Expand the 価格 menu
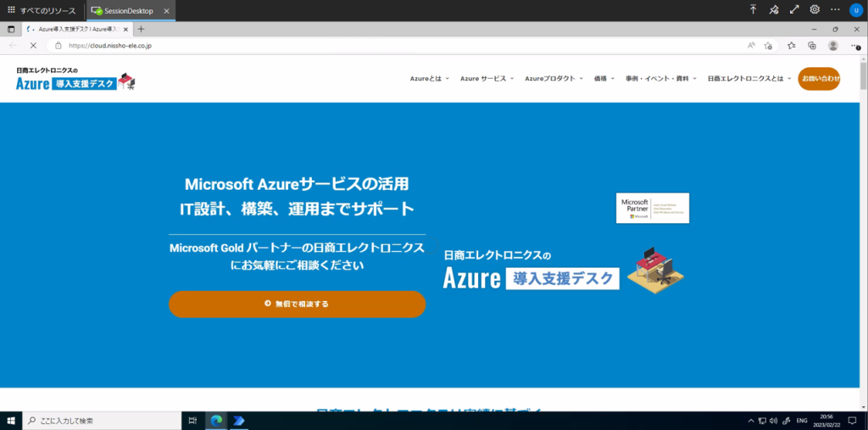The image size is (868, 430). coord(604,79)
